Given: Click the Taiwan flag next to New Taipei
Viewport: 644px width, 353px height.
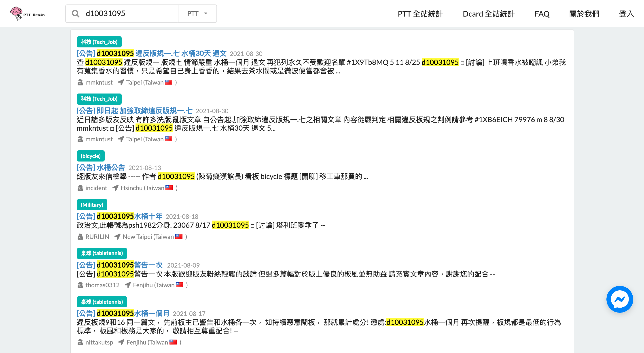Looking at the screenshot, I should coord(179,236).
